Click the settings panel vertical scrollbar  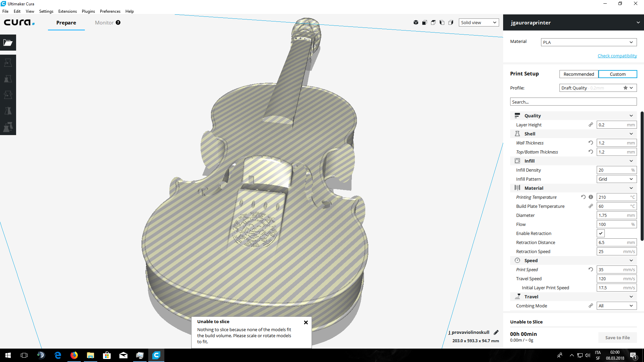(642, 176)
